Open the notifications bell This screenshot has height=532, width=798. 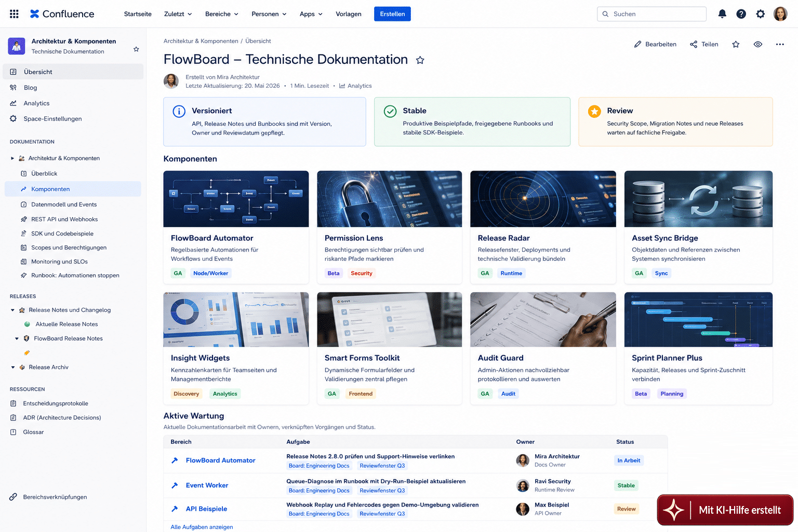tap(722, 14)
